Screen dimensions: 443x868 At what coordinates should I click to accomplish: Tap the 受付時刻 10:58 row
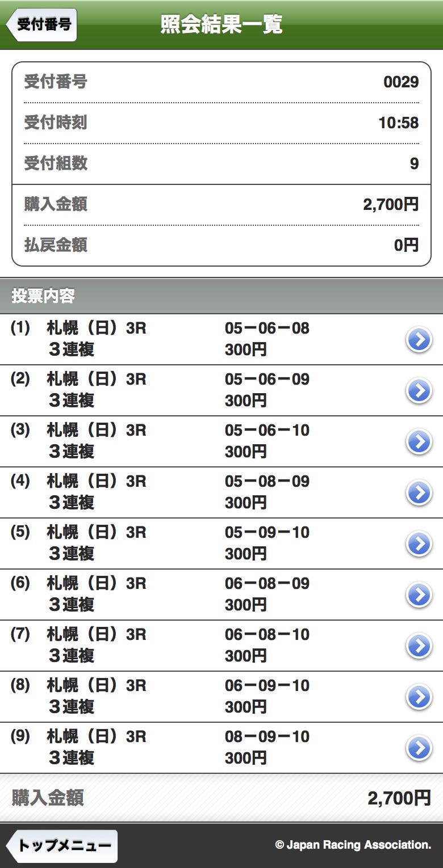coord(221,123)
